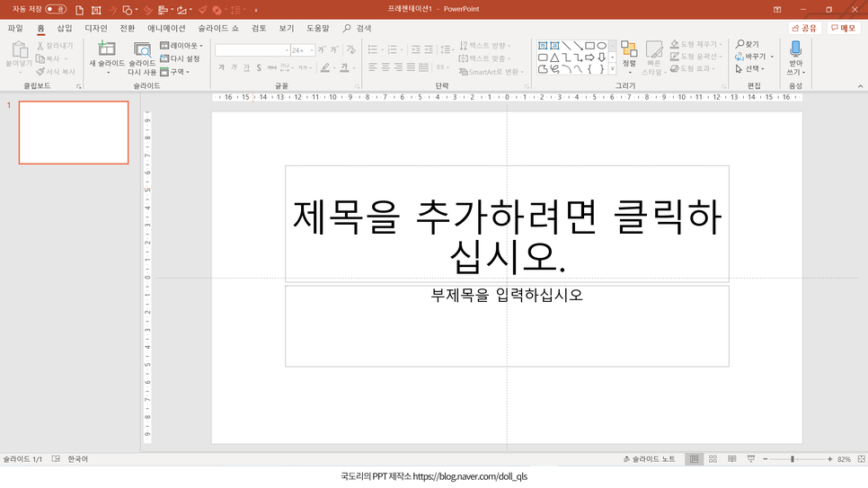Viewport: 868px width, 488px height.
Task: Click the 다시 설정 (Reset) button
Action: tap(180, 58)
